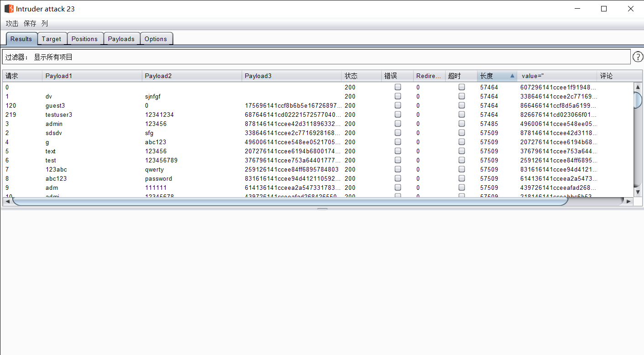
Task: Click the horizontal scrollbar right arrow
Action: point(629,201)
